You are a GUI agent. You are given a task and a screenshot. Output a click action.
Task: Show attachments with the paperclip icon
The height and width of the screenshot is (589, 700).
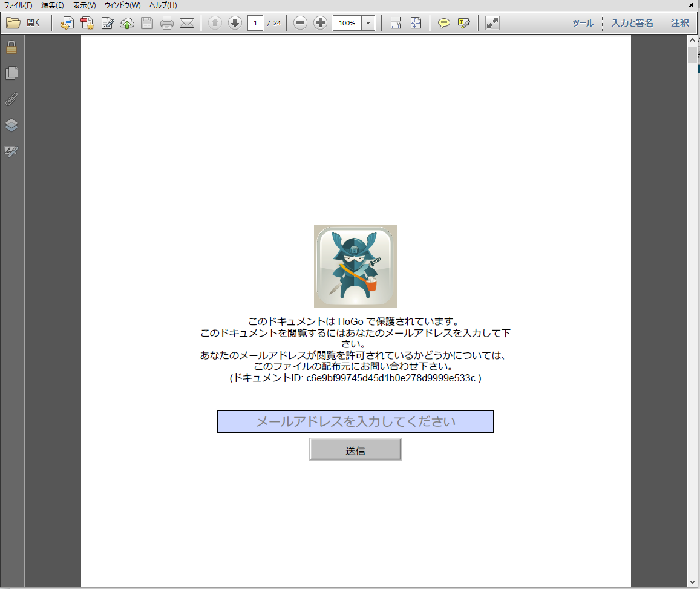(11, 99)
